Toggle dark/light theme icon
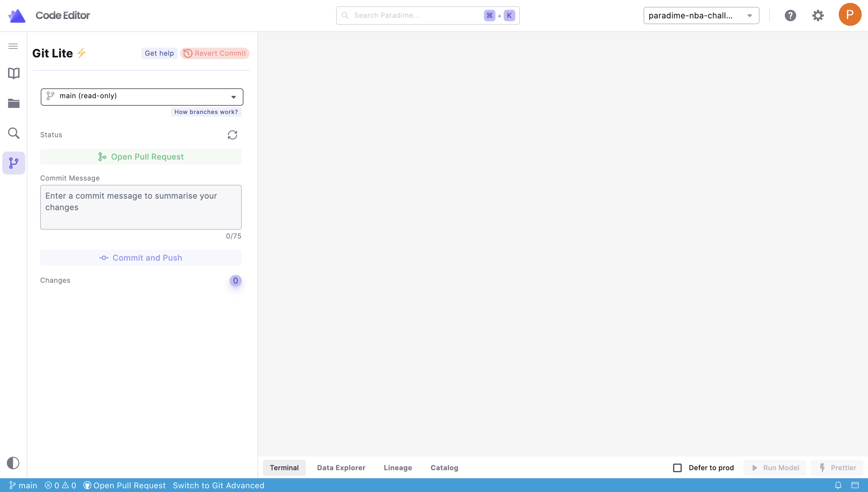 [x=13, y=463]
